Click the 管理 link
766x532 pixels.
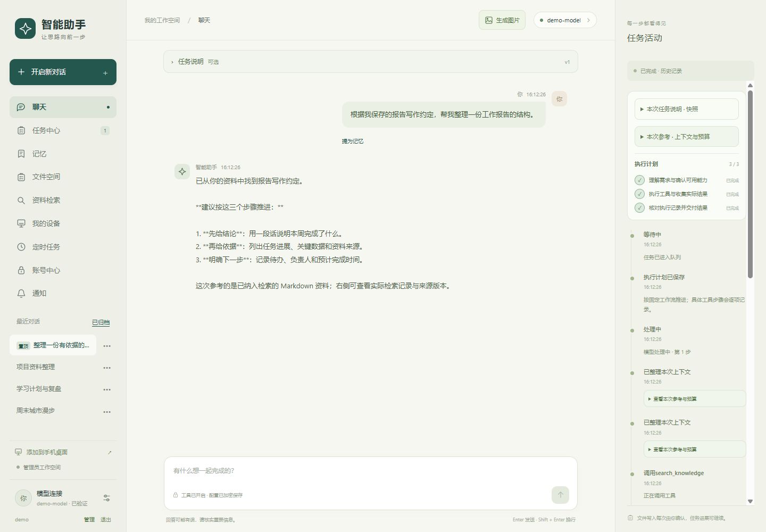89,520
